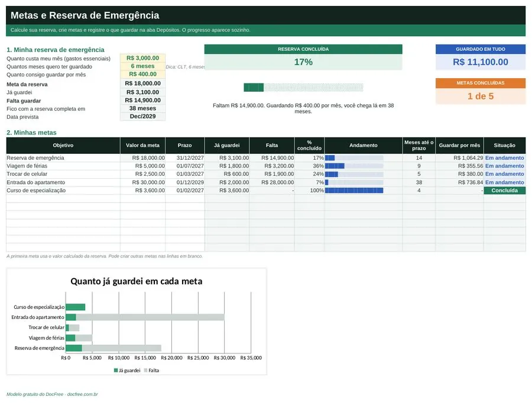Click 'Em andamento' status for Entrada do apartamento

[505, 182]
